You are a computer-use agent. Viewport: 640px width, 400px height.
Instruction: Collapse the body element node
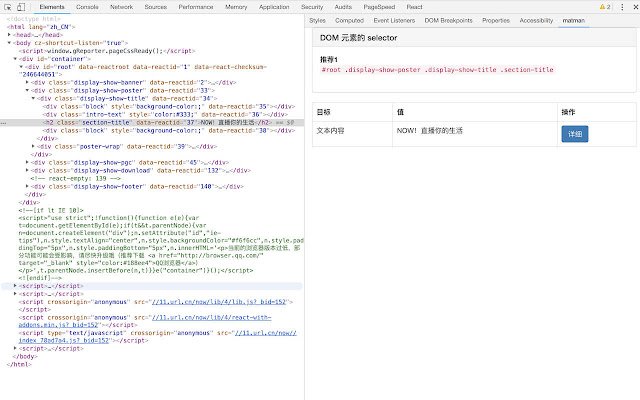coord(9,42)
